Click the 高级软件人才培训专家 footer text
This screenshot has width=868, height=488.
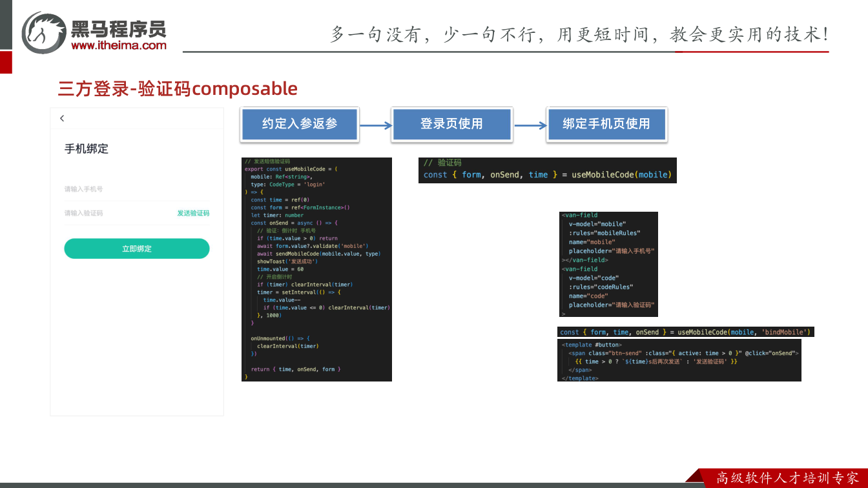pos(787,478)
